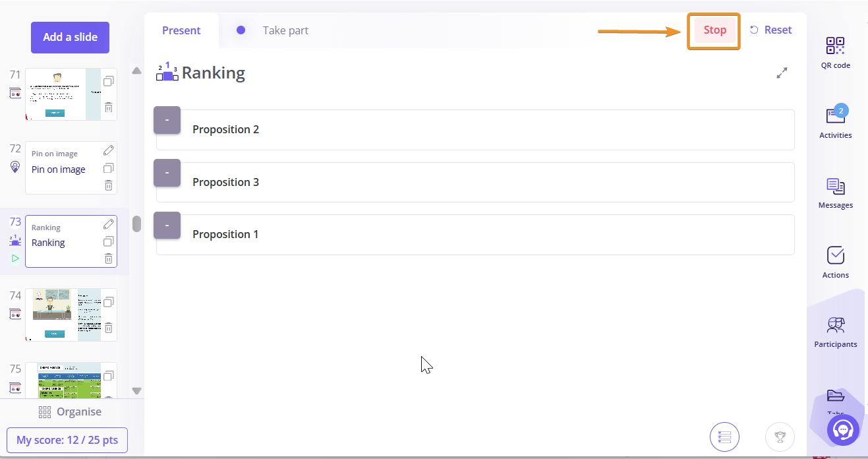
Task: Edit slide 73 Ranking with pencil icon
Action: (109, 224)
